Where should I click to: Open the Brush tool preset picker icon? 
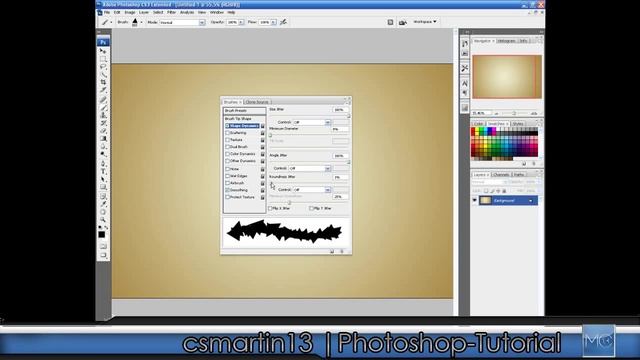pos(105,22)
